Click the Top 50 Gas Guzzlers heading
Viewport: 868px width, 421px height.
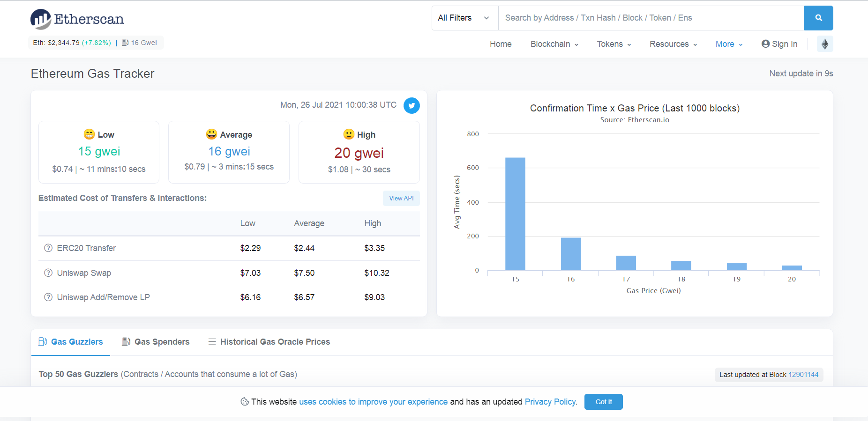point(78,374)
